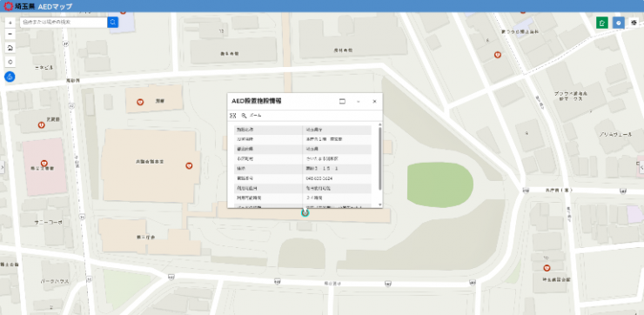
Task: Dock the AED facility information popup
Action: [x=342, y=102]
